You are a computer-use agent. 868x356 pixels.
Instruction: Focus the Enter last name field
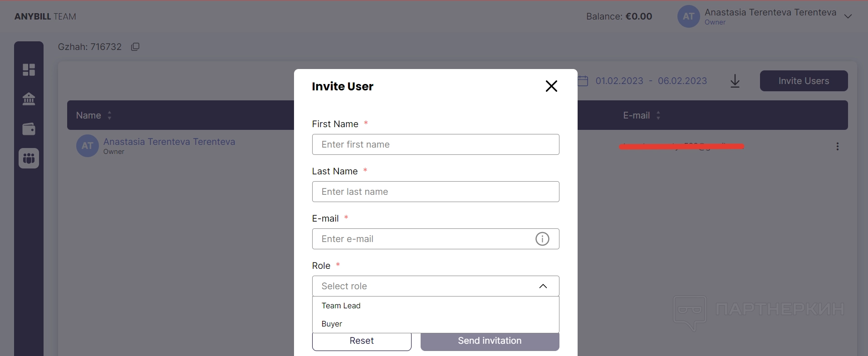click(435, 192)
